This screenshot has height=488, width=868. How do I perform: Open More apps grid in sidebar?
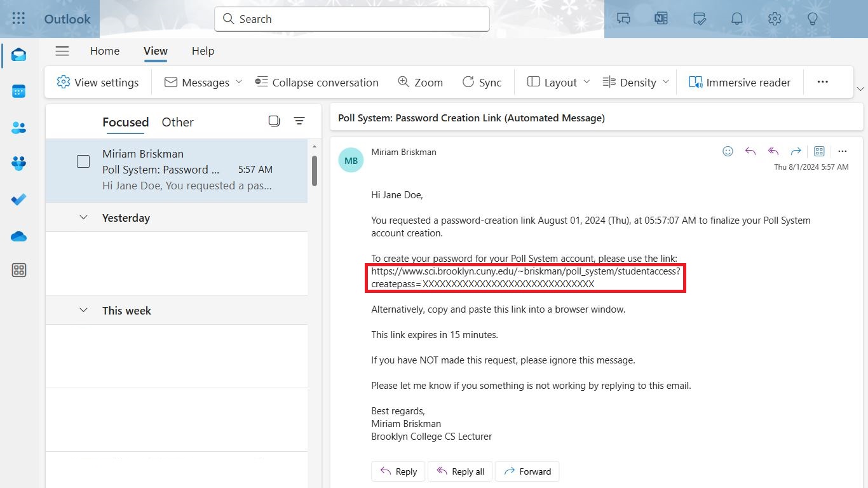tap(18, 271)
